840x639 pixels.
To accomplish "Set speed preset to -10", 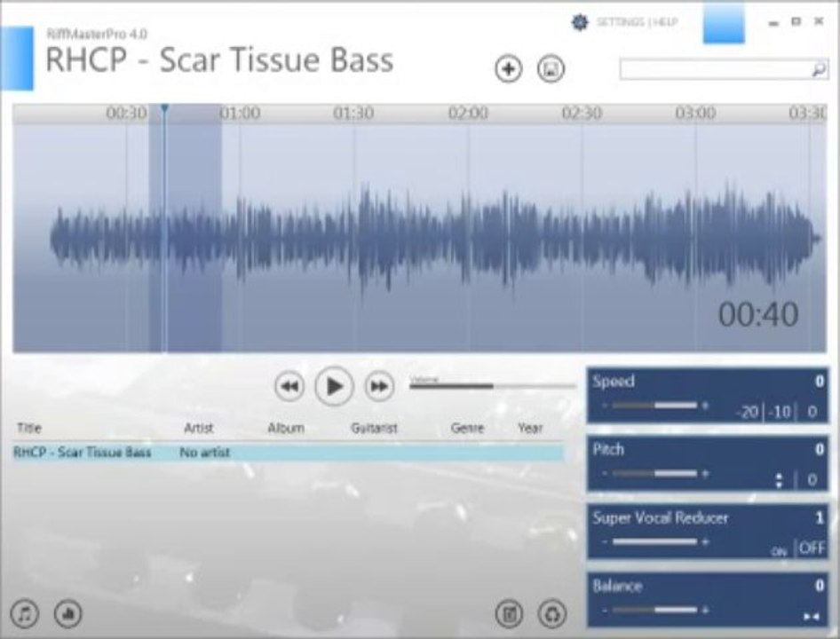I will point(780,412).
